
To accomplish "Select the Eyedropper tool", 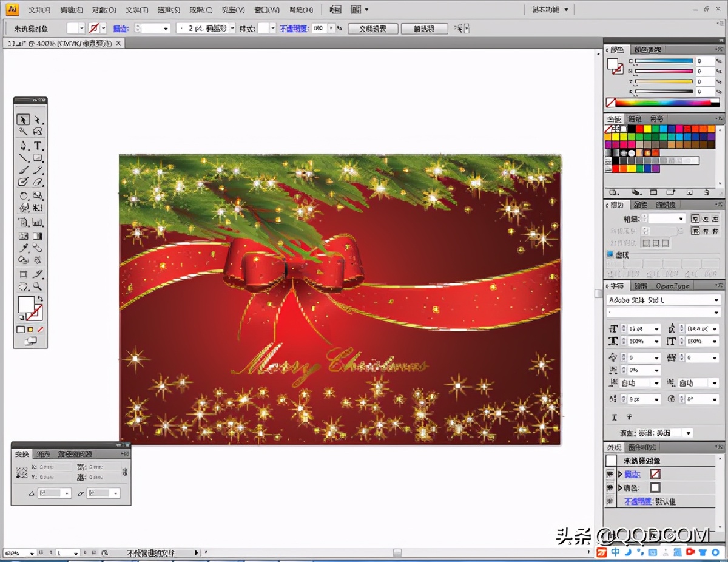I will click(x=23, y=248).
